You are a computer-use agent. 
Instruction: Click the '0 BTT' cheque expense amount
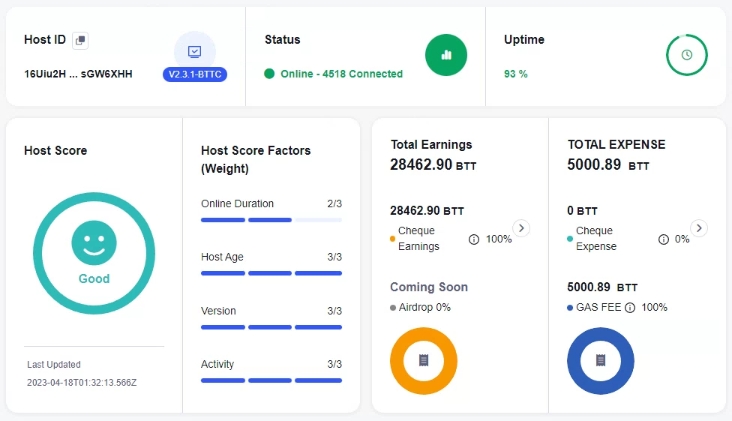pos(582,211)
